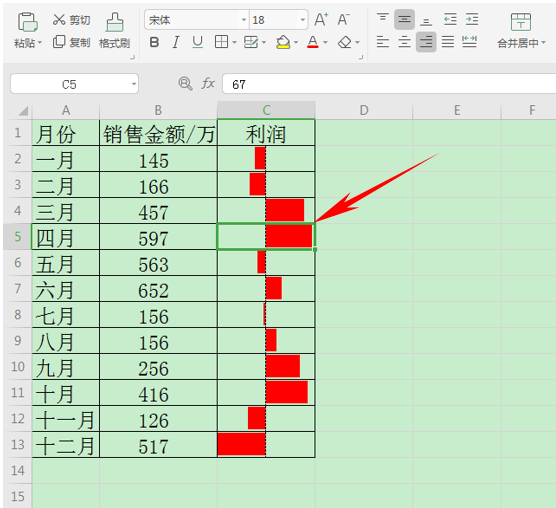Align text to top of cell
Screen dimensions: 556x508
pos(383,19)
